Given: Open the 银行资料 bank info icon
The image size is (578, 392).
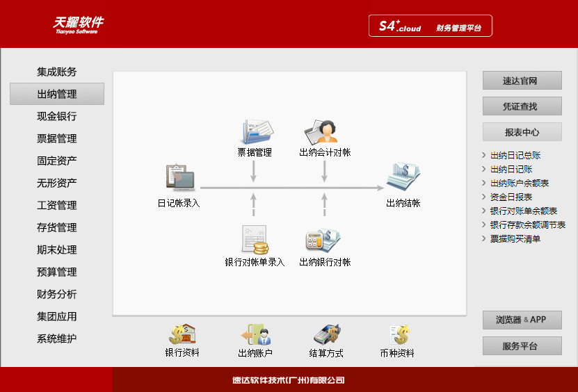Looking at the screenshot, I should [182, 335].
